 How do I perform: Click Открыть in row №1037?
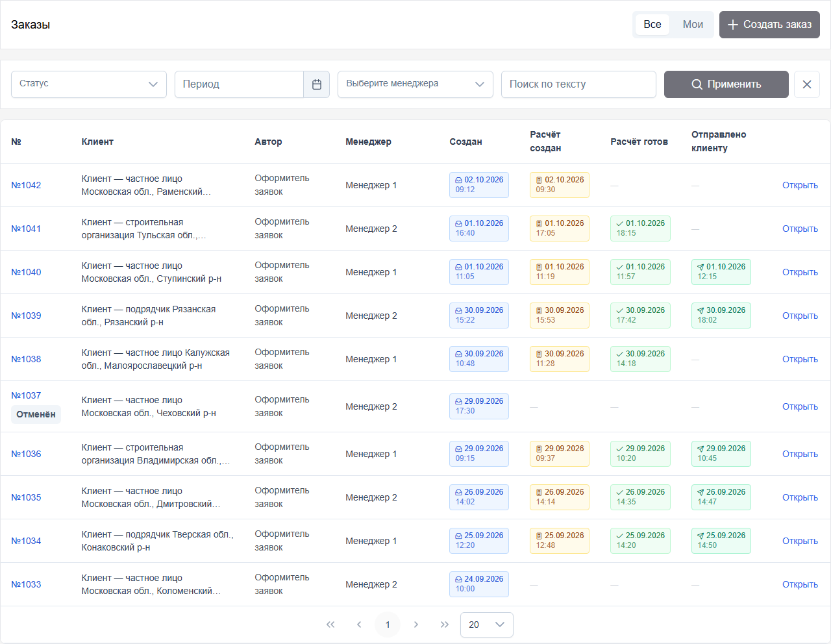click(800, 406)
